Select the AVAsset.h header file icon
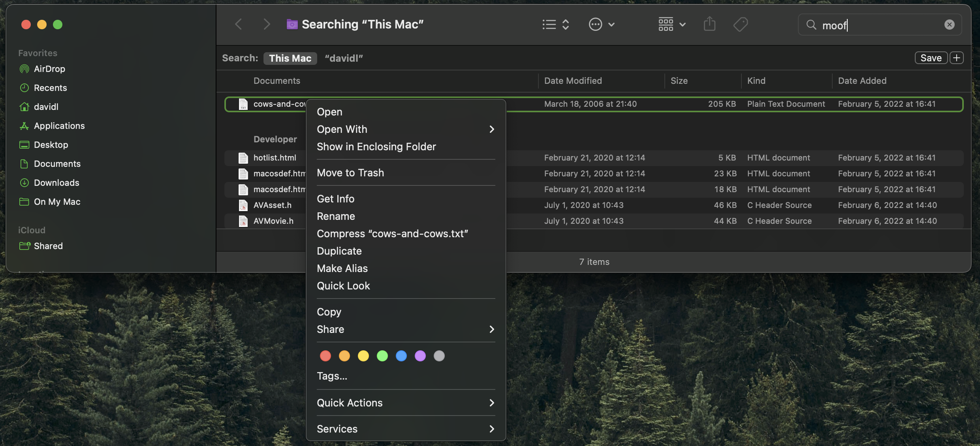Image resolution: width=980 pixels, height=446 pixels. tap(243, 205)
